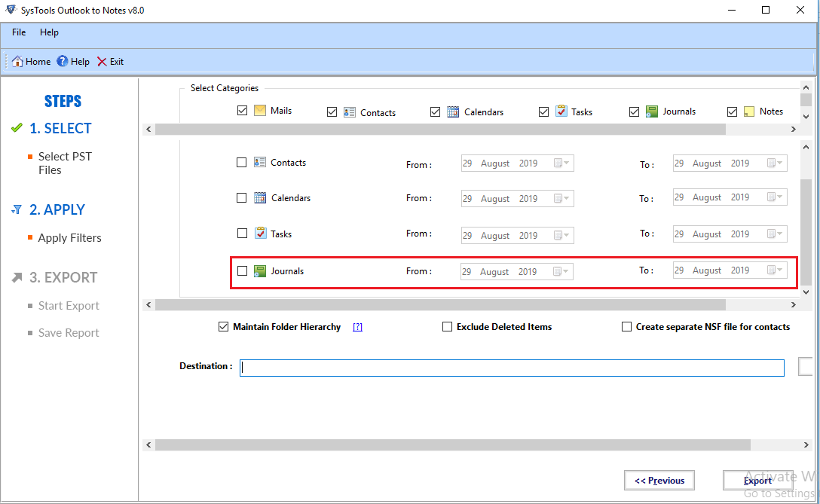Click the green checkmark beside 1. SELECT

17,127
